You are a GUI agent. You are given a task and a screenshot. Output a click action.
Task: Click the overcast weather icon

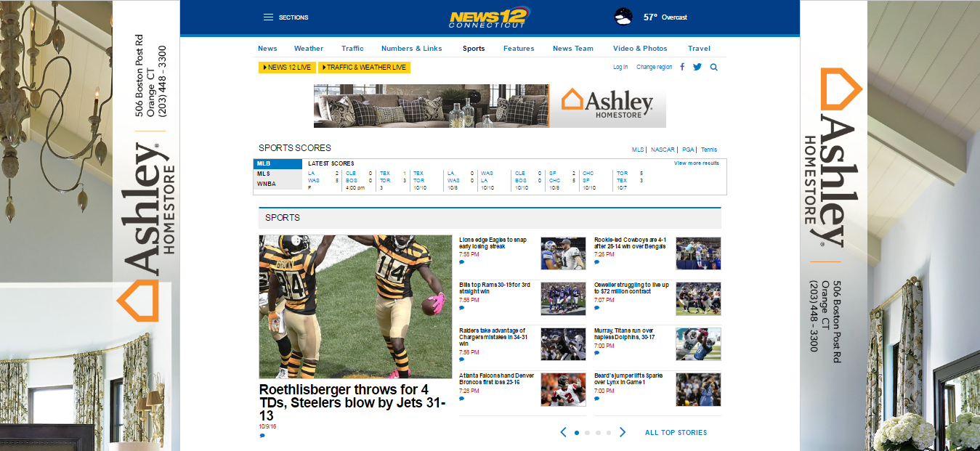623,16
